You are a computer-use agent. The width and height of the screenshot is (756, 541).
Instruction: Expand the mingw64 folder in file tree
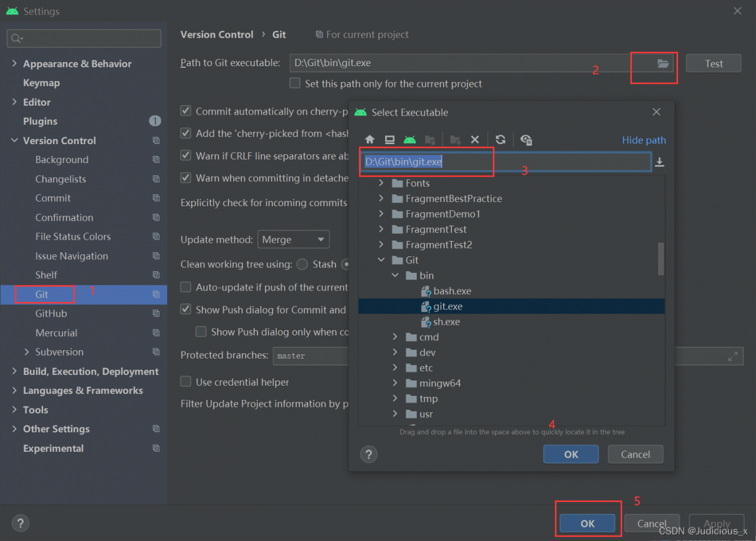click(x=396, y=383)
